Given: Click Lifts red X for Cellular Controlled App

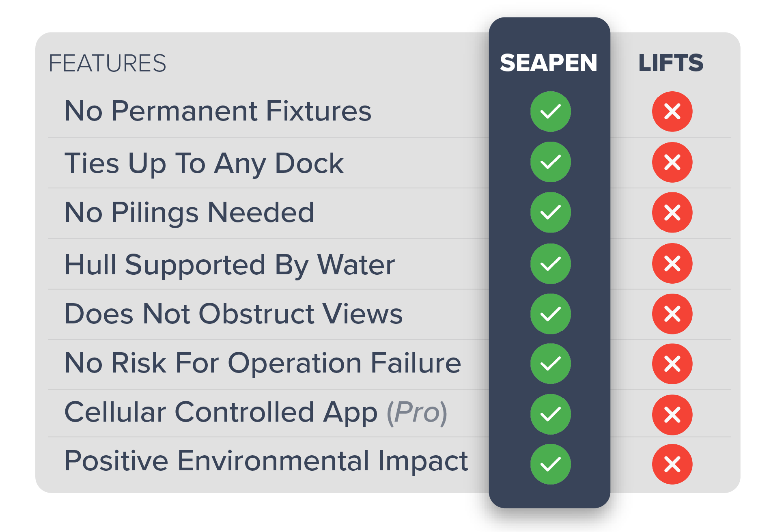Looking at the screenshot, I should 672,414.
